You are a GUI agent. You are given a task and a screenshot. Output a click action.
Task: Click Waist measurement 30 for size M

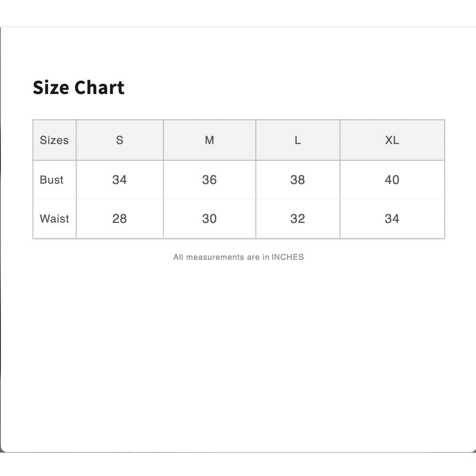point(209,219)
